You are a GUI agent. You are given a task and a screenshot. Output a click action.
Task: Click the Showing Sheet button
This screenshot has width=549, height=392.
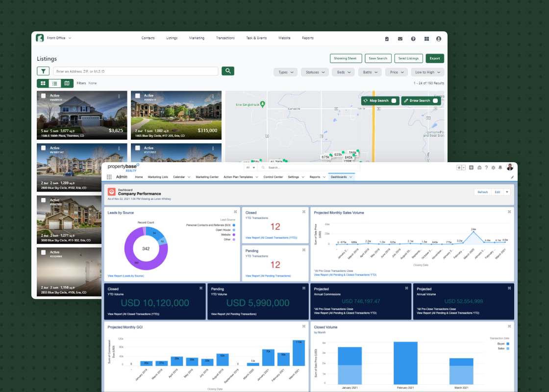click(345, 58)
